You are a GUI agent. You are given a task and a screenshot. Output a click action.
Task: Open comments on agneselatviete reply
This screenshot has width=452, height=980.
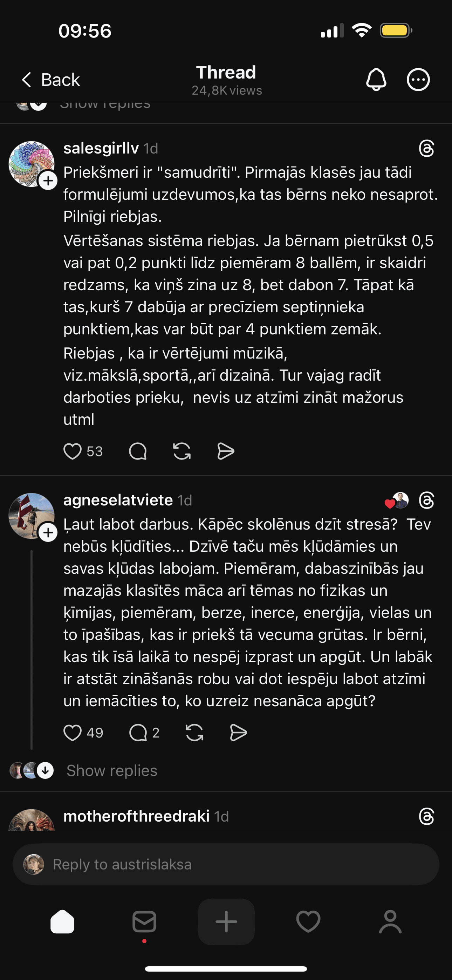click(138, 733)
